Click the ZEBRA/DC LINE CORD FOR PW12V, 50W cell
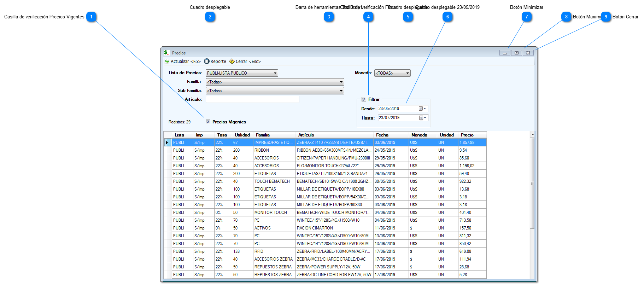Viewport: 644px width, 285px height. coord(334,275)
